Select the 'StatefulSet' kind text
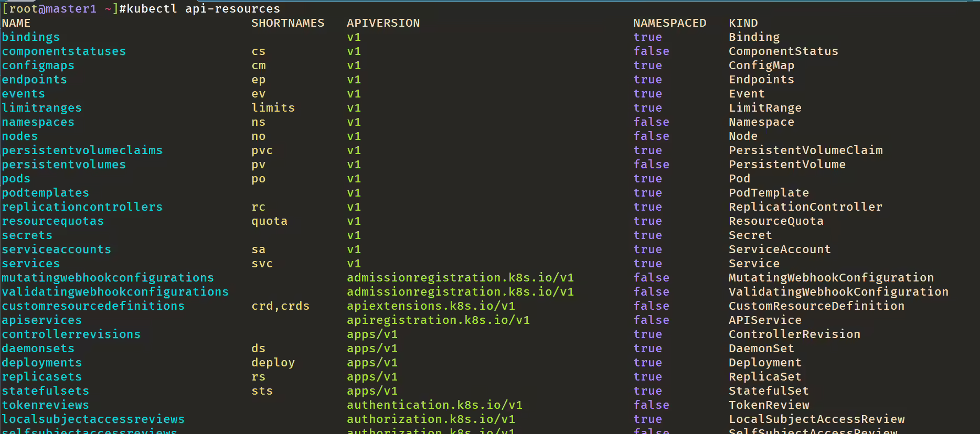Image resolution: width=980 pixels, height=434 pixels. coord(769,391)
